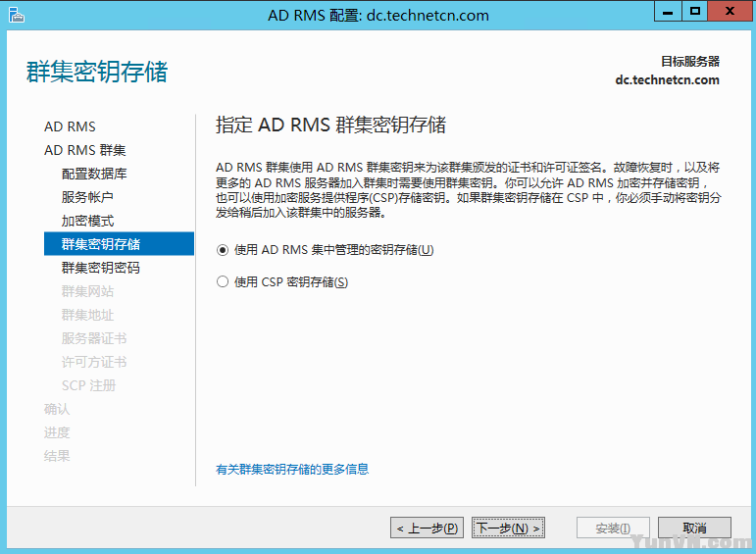Click the greyed 安装(I) button
756x554 pixels.
click(x=613, y=528)
